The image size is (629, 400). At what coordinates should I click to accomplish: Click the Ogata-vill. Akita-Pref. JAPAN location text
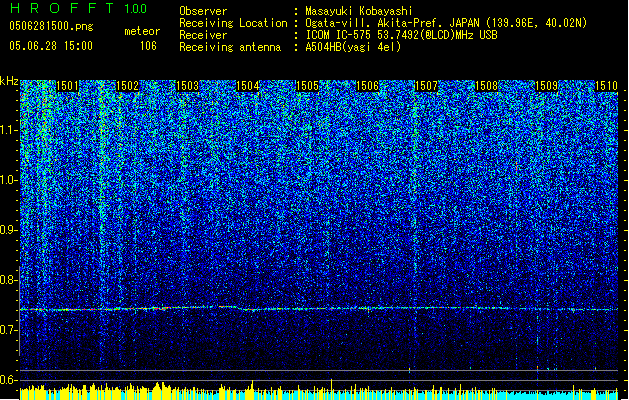tap(446, 23)
